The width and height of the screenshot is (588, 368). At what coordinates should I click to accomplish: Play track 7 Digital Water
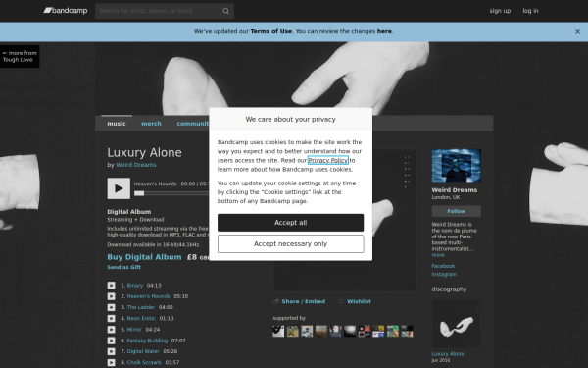[112, 351]
